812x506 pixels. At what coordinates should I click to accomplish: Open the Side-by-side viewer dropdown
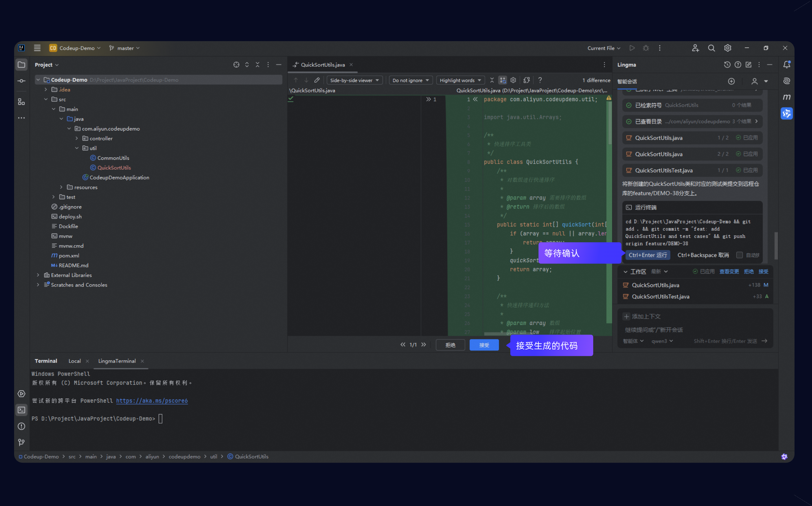coord(355,80)
